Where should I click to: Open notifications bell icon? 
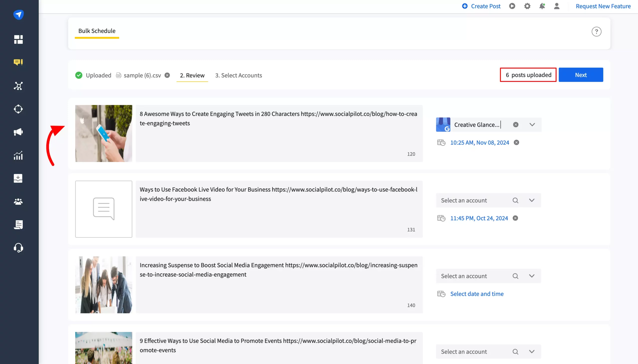[542, 6]
